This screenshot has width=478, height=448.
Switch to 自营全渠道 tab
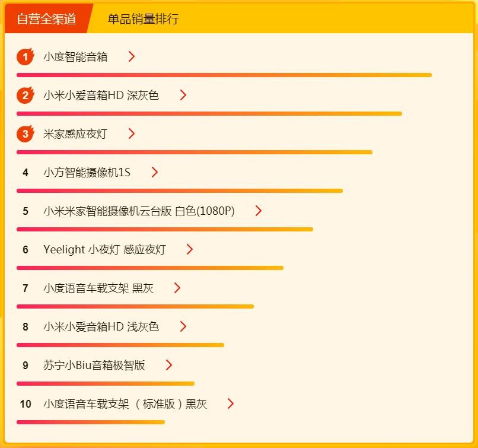46,19
